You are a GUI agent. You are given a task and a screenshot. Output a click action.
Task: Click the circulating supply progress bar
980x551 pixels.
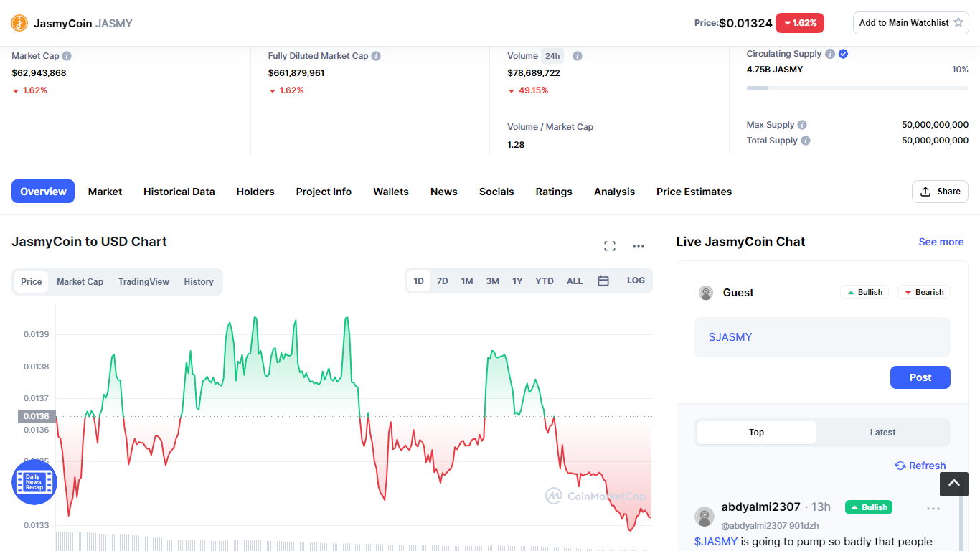pos(857,88)
